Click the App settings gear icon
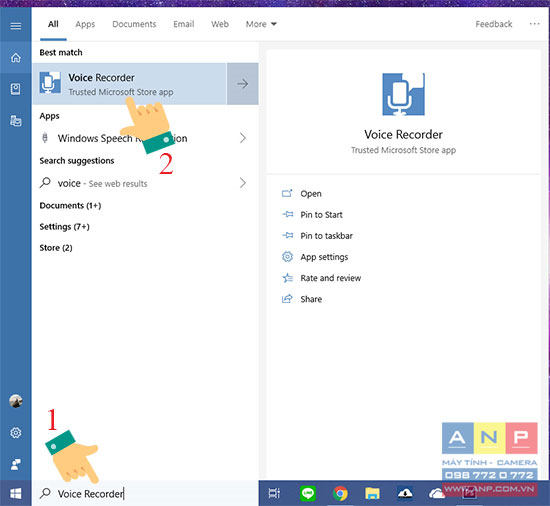550x506 pixels. pyautogui.click(x=287, y=257)
